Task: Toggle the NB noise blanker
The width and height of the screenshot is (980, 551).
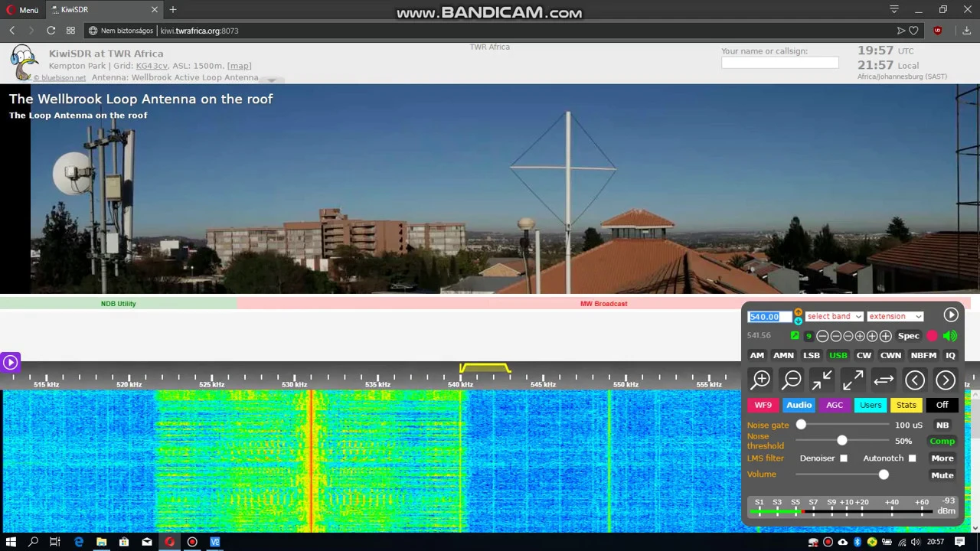Action: 942,425
